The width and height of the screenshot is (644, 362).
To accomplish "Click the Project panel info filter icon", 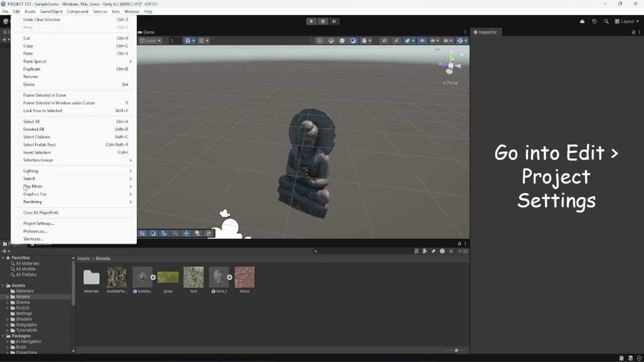I will point(442,251).
